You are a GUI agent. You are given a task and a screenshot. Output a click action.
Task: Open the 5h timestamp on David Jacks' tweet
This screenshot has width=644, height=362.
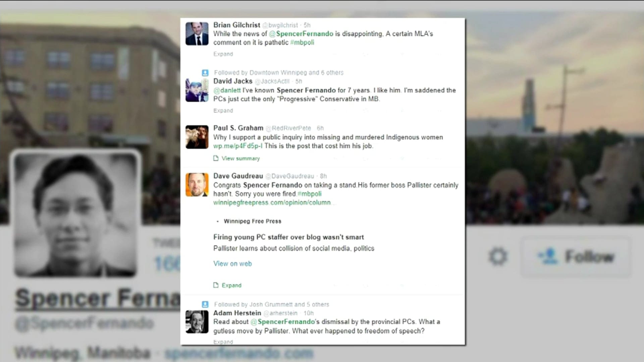299,81
